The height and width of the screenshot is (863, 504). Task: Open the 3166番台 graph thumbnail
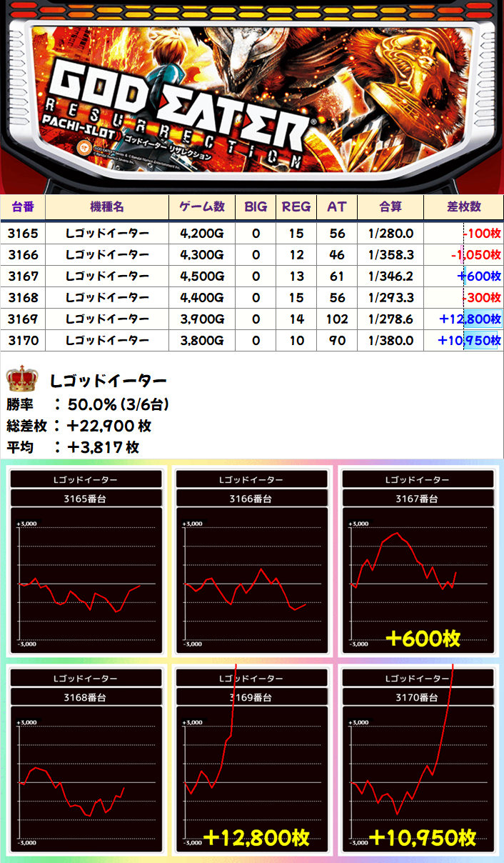tap(253, 562)
